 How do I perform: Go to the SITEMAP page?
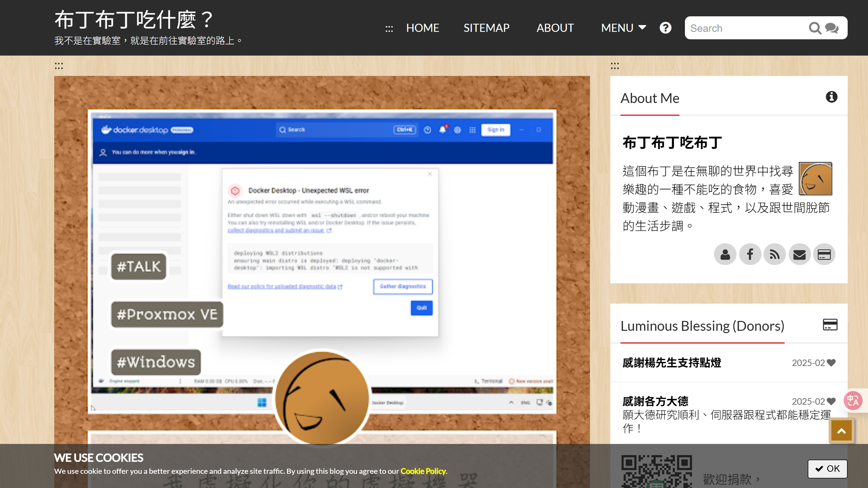486,28
